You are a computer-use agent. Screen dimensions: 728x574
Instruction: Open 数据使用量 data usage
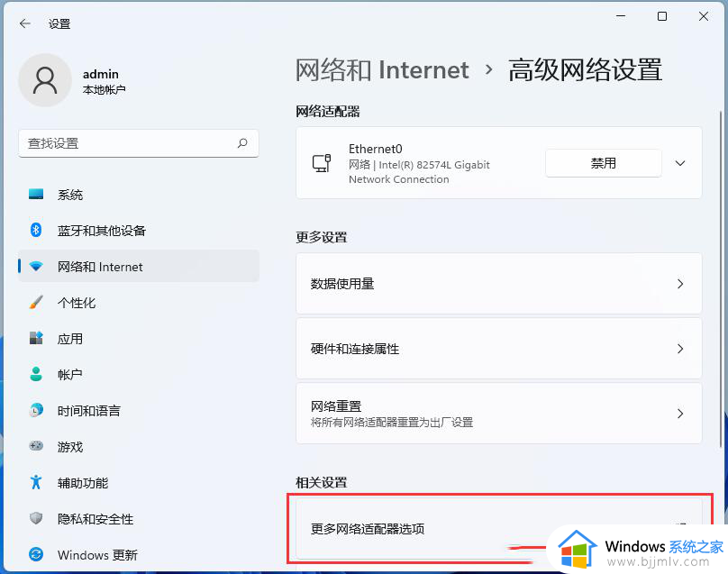[x=498, y=284]
